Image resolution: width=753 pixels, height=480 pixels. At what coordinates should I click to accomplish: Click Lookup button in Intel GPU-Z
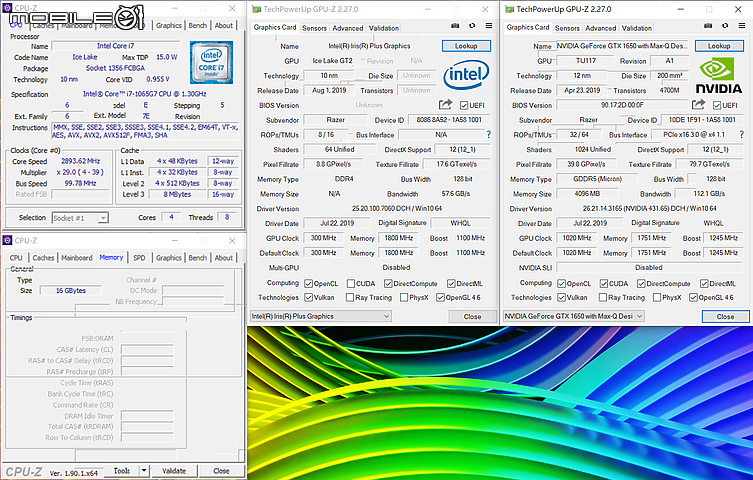tap(466, 46)
